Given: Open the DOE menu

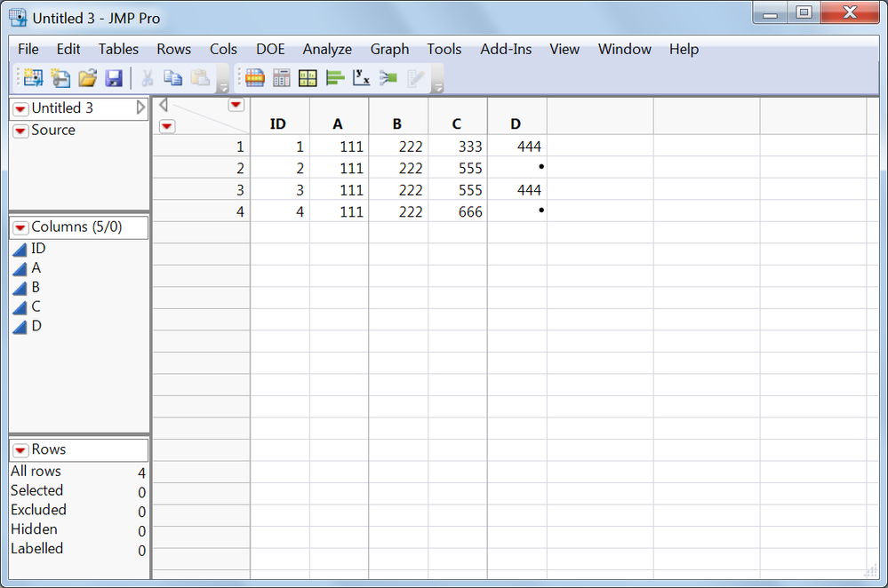Looking at the screenshot, I should (x=270, y=49).
